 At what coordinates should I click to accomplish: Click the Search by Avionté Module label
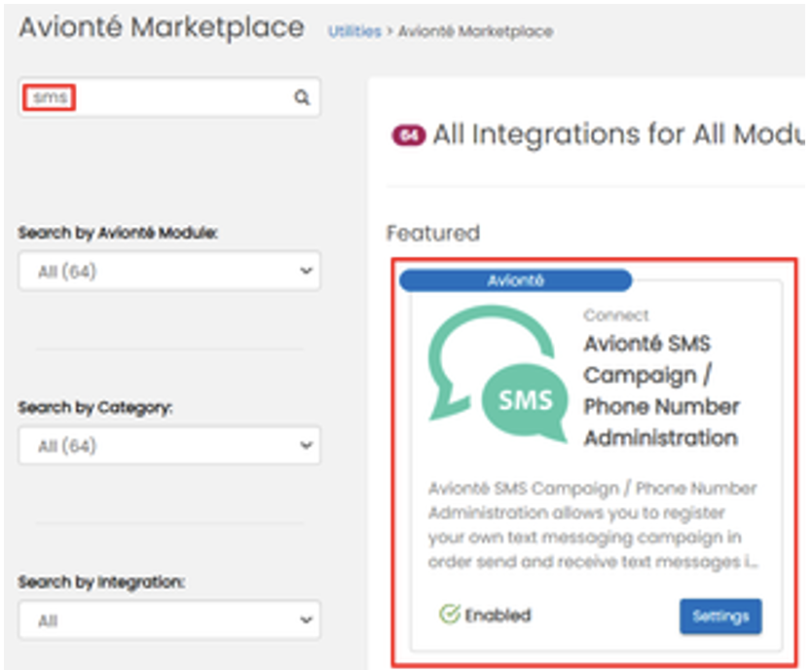pos(118,233)
